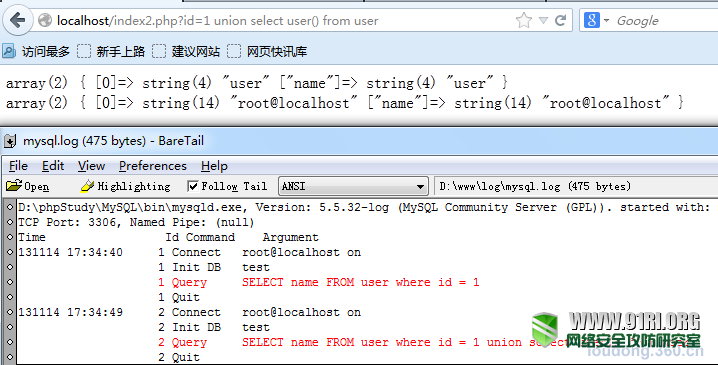
Task: Open the 访问最多 bookmark
Action: [x=36, y=51]
